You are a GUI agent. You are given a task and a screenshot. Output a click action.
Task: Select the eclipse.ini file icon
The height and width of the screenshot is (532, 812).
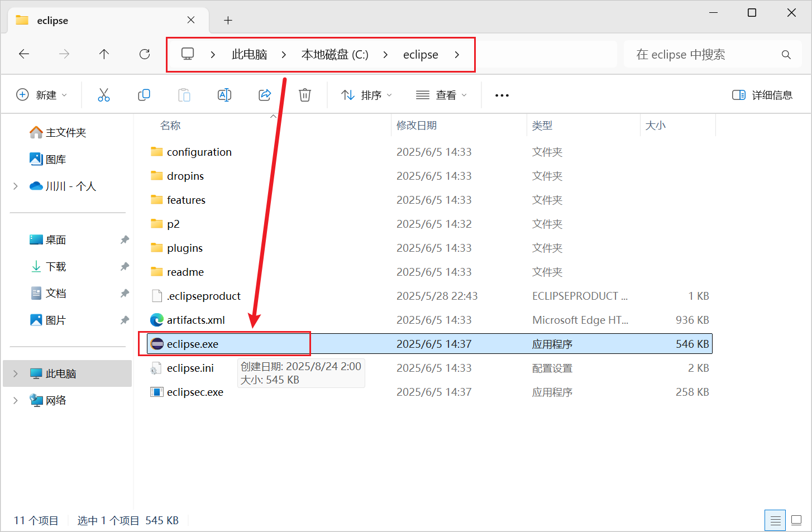tap(157, 368)
